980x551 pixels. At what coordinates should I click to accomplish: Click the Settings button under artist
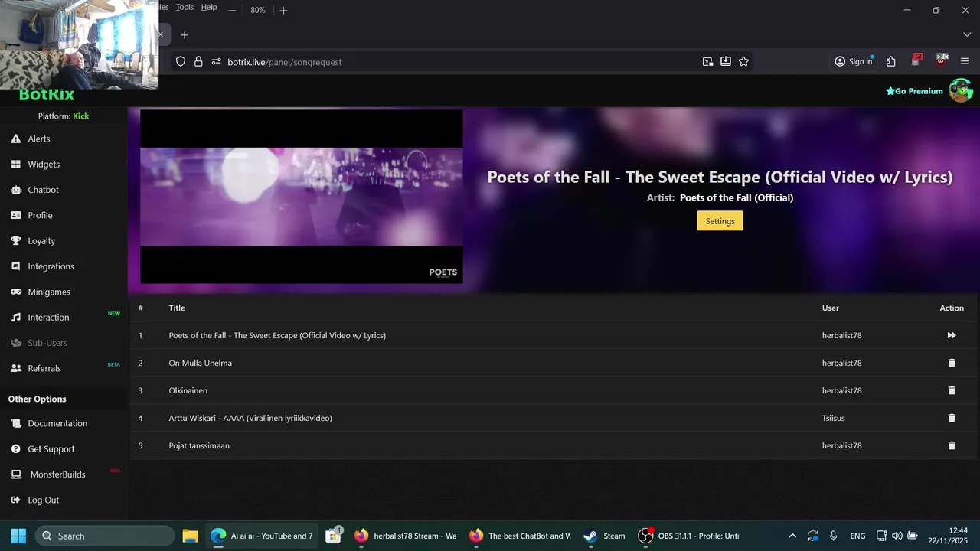click(720, 221)
